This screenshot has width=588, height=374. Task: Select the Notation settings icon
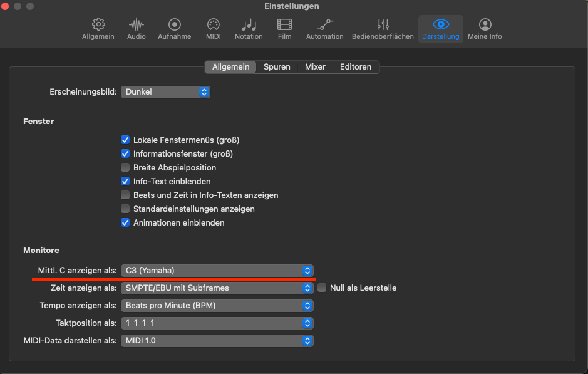pos(249,29)
